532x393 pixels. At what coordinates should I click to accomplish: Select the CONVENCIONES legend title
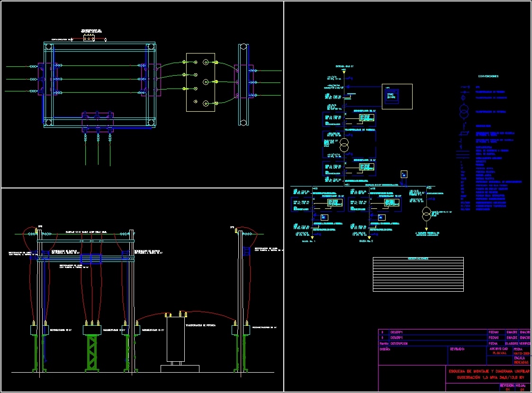[x=488, y=76]
